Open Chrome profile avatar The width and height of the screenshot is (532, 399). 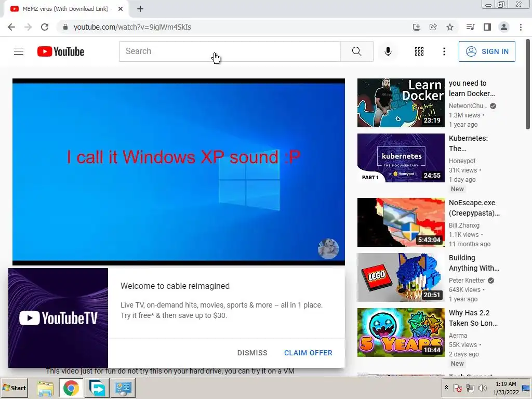point(504,27)
